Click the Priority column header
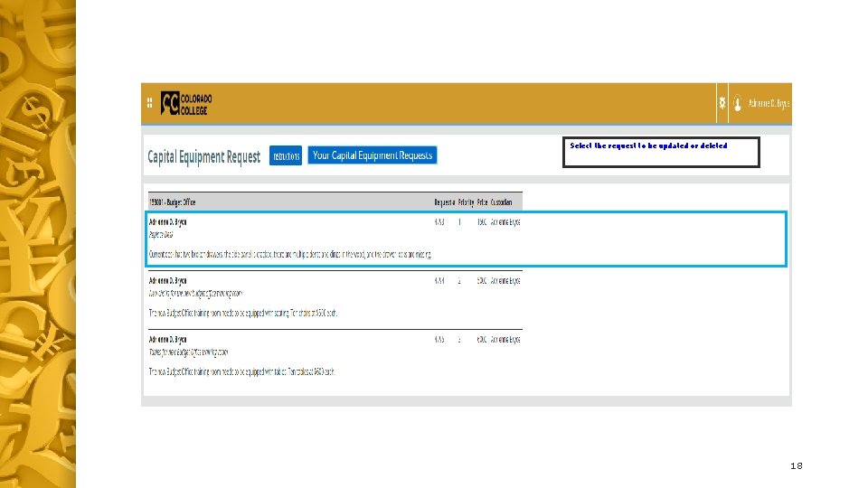Viewport: 868px width, 488px height. 467,202
